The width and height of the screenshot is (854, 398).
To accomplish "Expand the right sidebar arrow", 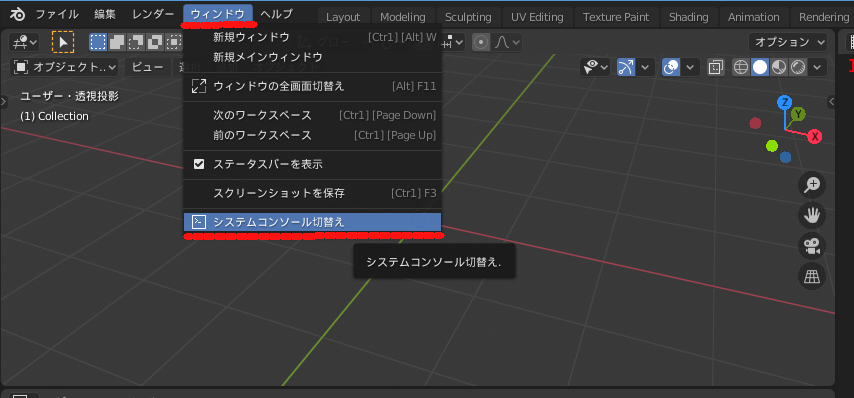I will pyautogui.click(x=831, y=101).
